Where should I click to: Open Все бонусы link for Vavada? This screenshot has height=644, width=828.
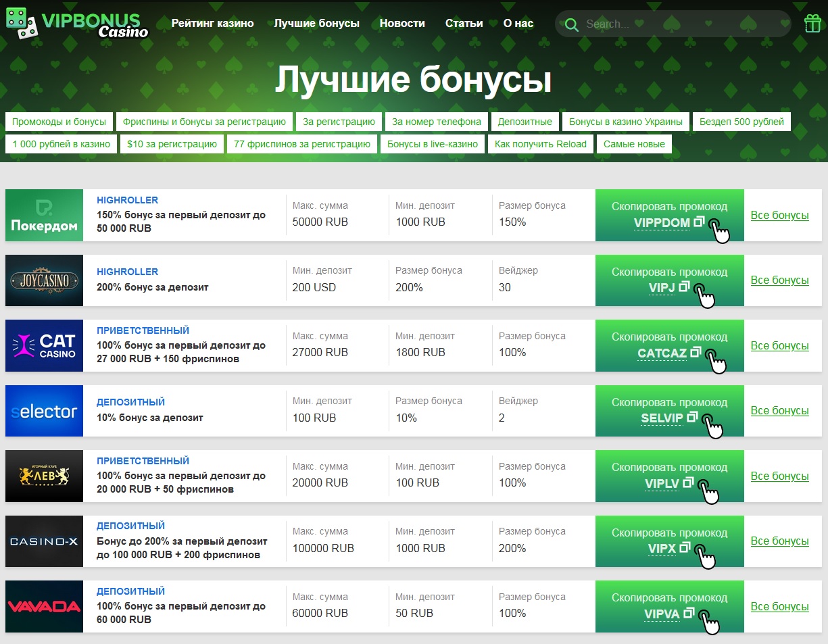(x=780, y=607)
